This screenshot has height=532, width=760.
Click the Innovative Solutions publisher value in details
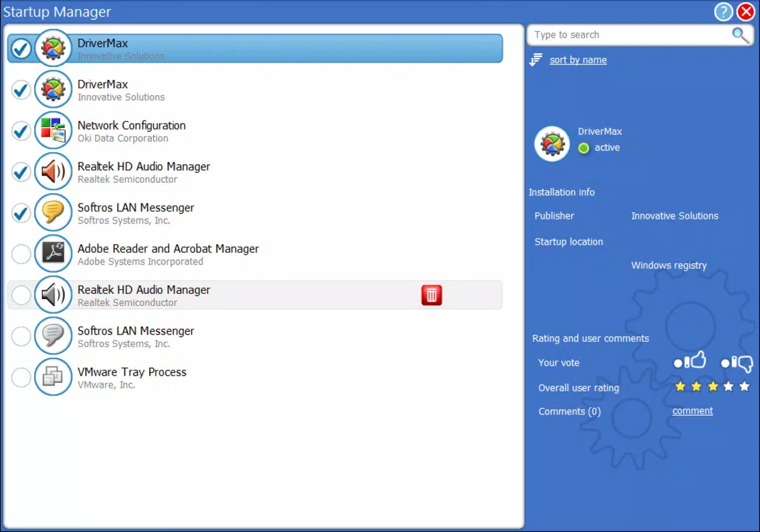pos(675,216)
